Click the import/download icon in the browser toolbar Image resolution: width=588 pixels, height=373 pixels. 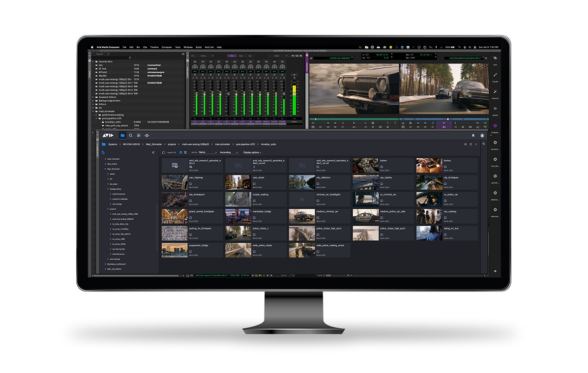tap(147, 134)
